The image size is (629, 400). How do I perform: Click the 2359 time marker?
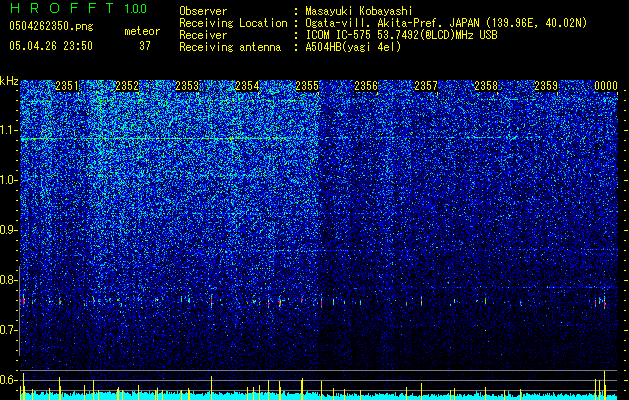pos(546,86)
